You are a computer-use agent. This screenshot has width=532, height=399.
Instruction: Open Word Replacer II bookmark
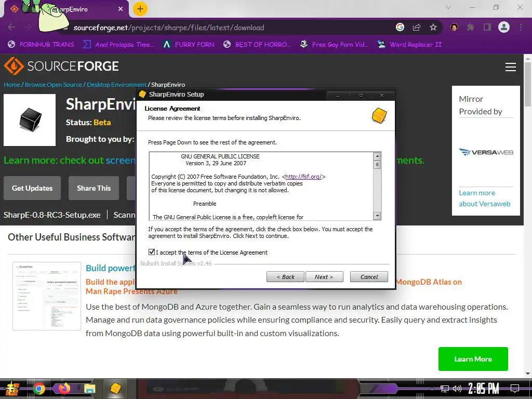pyautogui.click(x=410, y=45)
